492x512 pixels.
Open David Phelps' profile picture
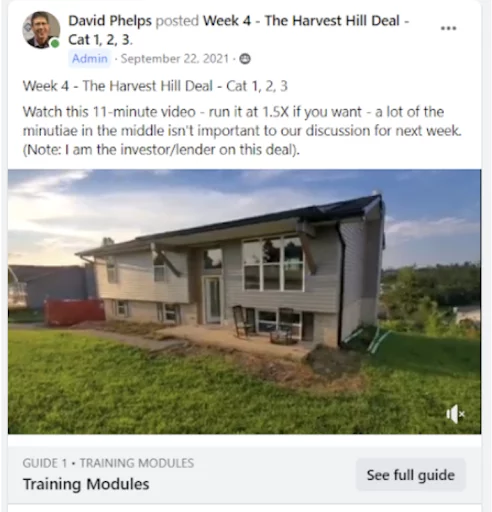(x=41, y=30)
